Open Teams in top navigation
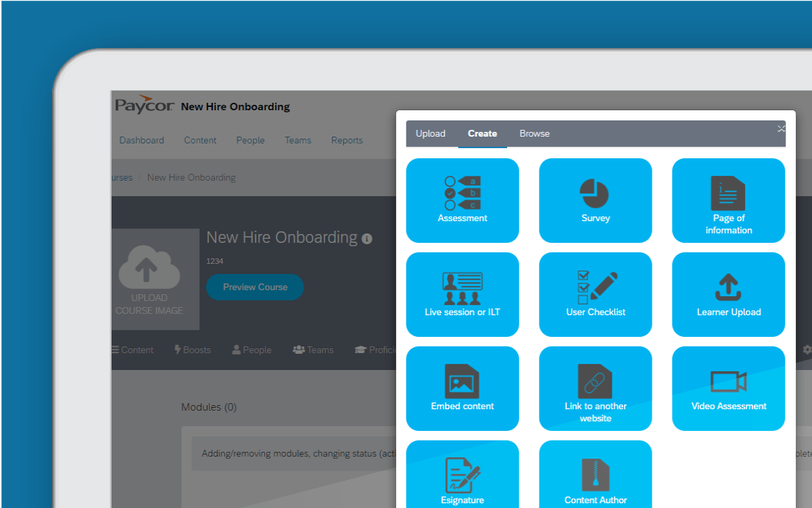The width and height of the screenshot is (812, 508). click(x=297, y=140)
